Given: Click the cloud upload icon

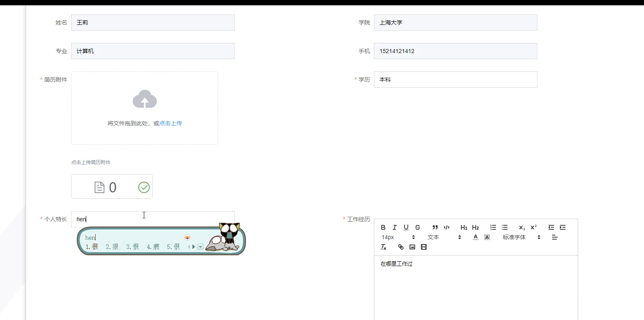Looking at the screenshot, I should click(x=145, y=99).
